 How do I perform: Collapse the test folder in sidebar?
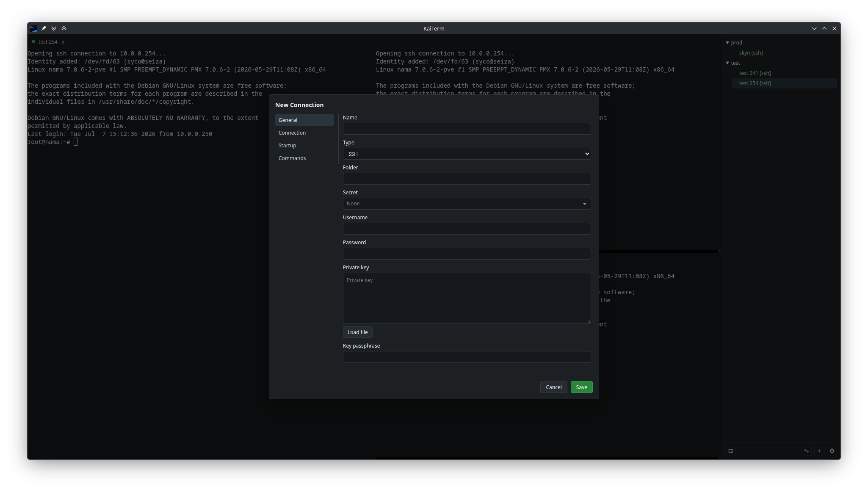(x=727, y=63)
